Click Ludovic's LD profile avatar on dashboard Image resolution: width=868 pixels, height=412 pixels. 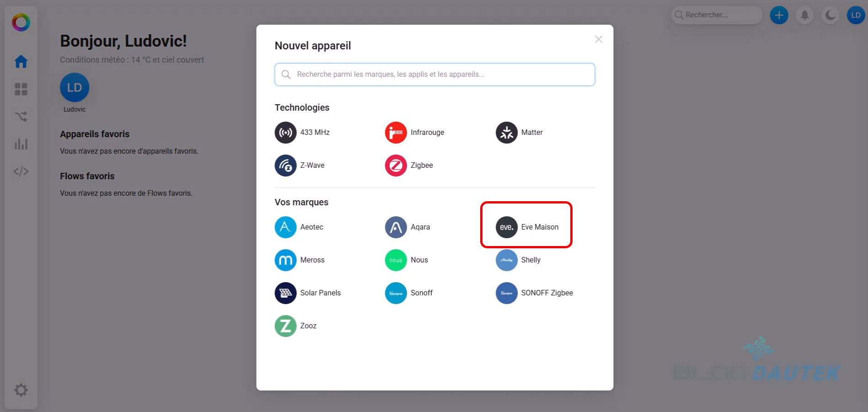click(x=75, y=87)
